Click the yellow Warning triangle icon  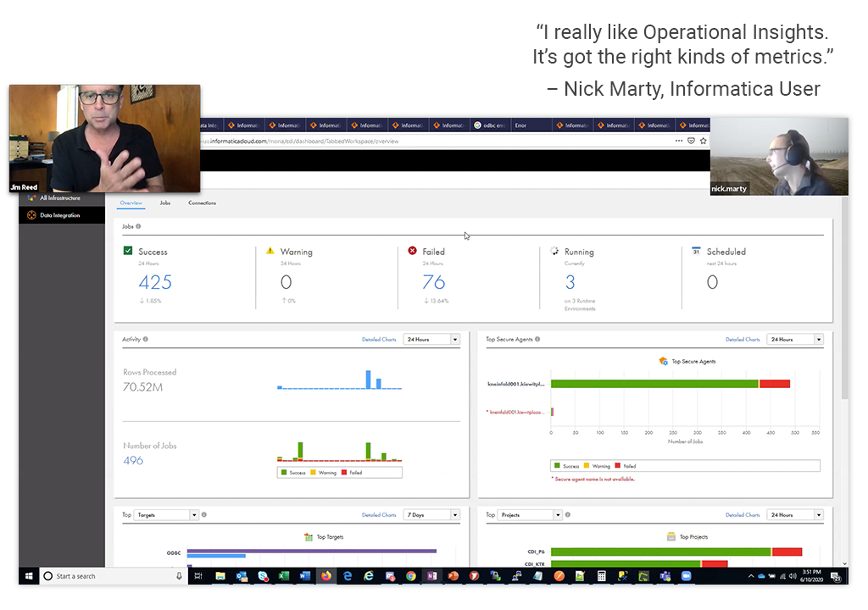tap(270, 251)
